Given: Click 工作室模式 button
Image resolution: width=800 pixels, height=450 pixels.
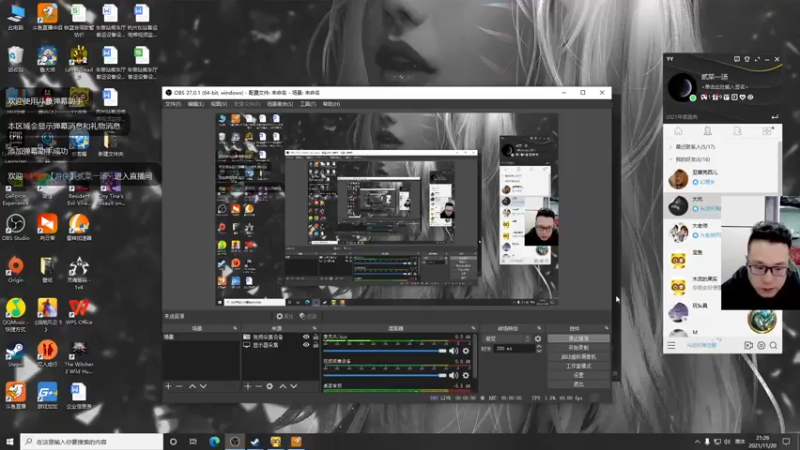Looking at the screenshot, I should point(579,366).
